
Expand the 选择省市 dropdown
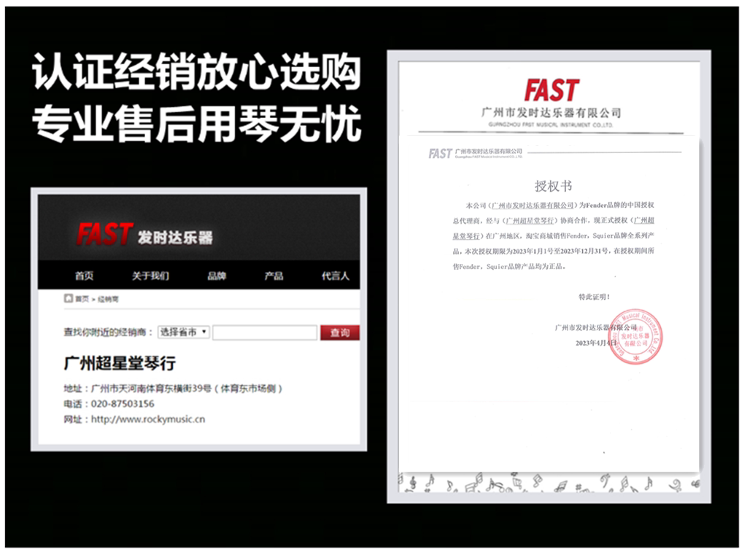pos(183,332)
